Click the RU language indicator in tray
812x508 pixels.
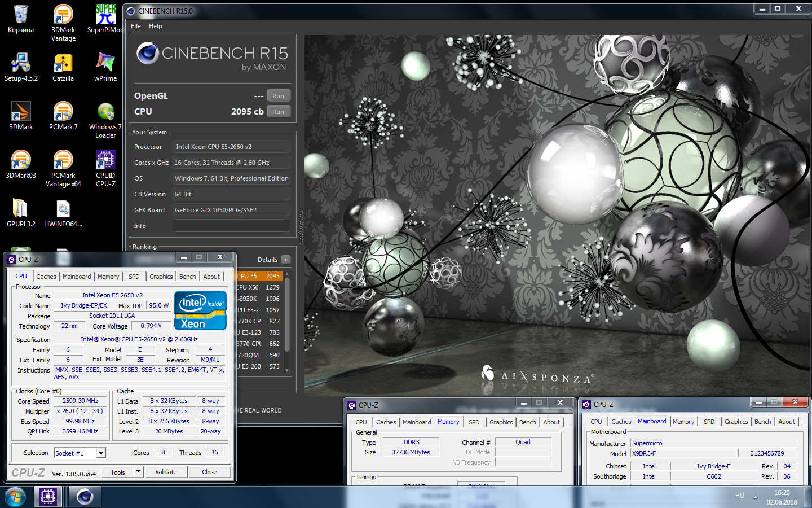[740, 496]
